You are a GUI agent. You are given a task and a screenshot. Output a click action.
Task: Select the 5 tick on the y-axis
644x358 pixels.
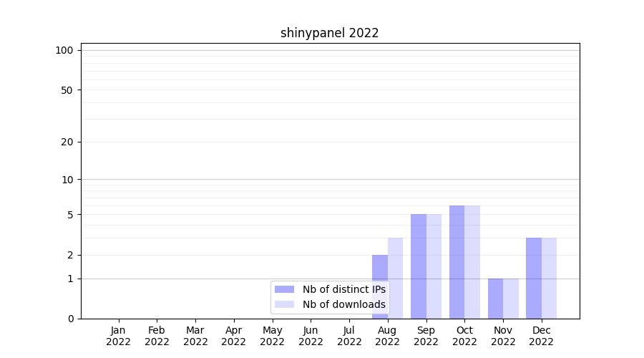pyautogui.click(x=70, y=215)
